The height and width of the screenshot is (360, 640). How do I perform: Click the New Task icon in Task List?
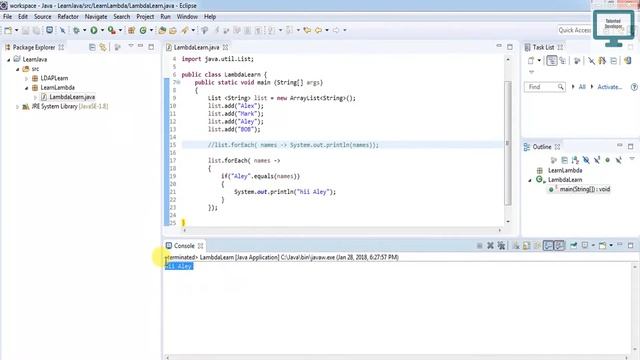tap(531, 61)
